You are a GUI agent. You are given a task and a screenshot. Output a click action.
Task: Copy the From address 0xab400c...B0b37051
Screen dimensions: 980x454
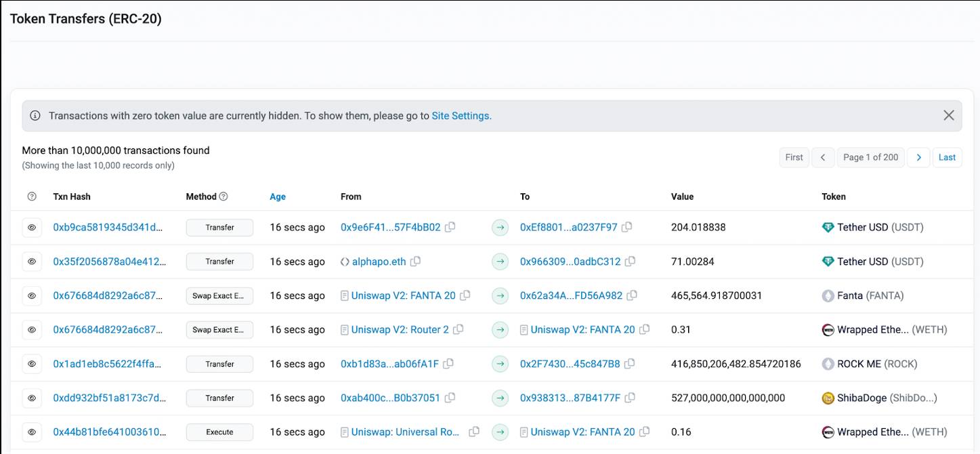pos(450,398)
